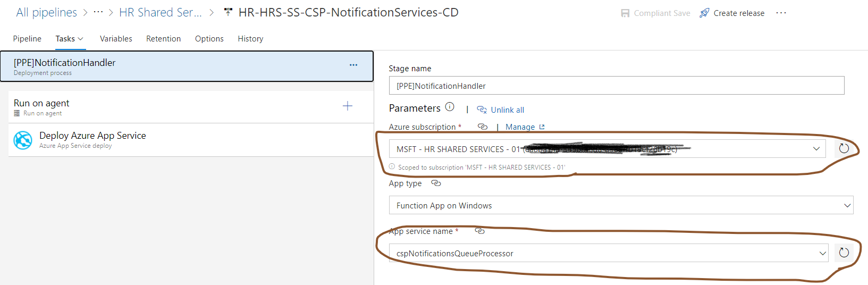This screenshot has width=868, height=285.
Task: Click link icon beside Azure subscription
Action: tap(483, 127)
